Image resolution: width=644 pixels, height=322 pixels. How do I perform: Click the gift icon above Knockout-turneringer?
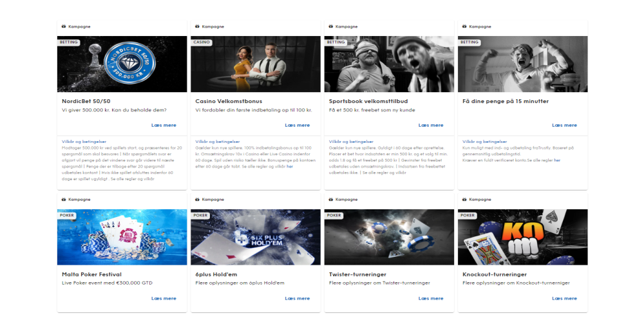point(464,199)
